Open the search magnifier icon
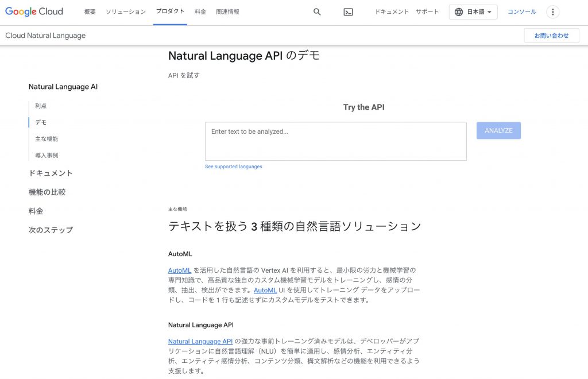The height and width of the screenshot is (379, 588). 317,12
